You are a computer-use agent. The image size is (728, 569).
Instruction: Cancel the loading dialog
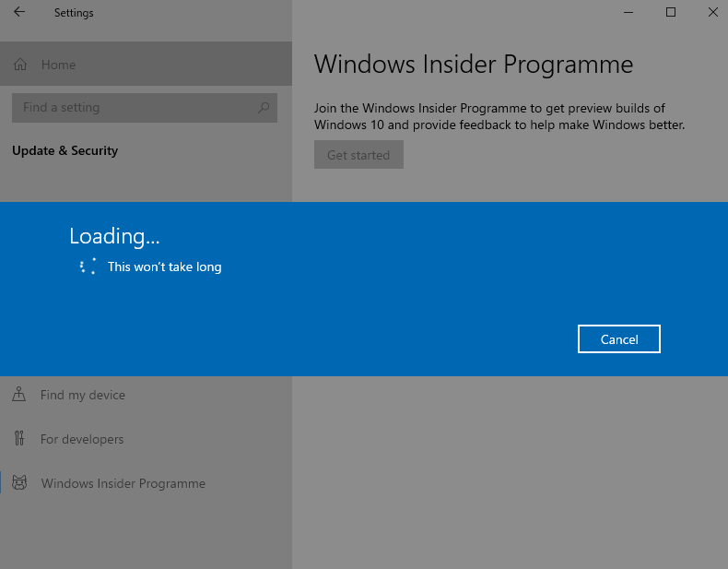(619, 339)
